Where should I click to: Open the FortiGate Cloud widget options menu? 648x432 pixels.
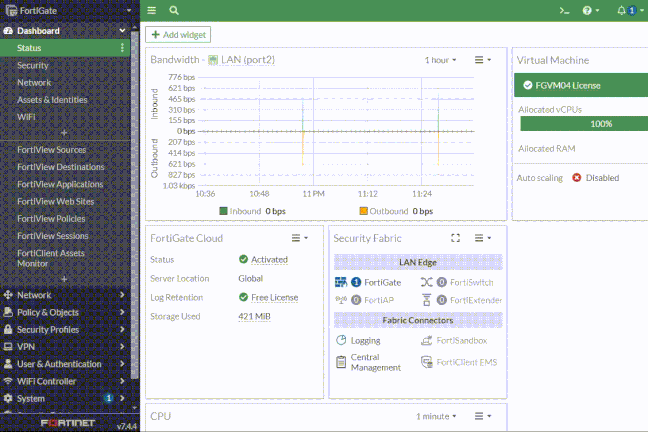(299, 238)
